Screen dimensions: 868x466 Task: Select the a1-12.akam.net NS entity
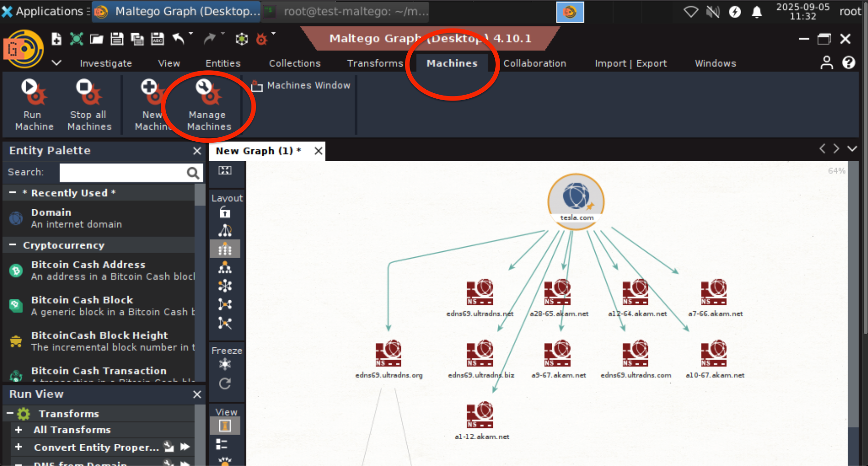point(481,421)
